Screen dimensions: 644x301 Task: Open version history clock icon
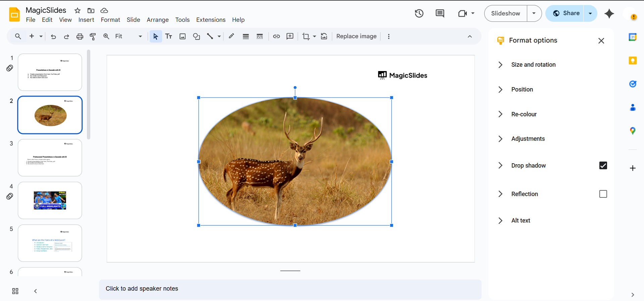pyautogui.click(x=419, y=13)
